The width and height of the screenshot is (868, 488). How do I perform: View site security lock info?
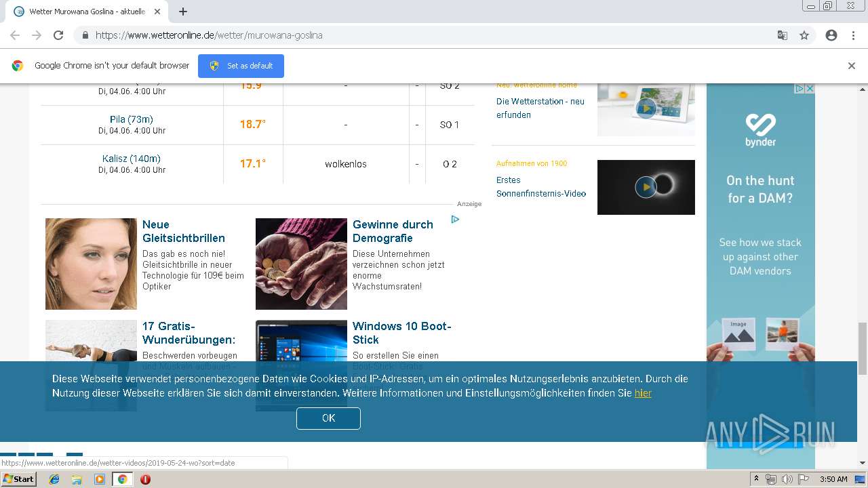point(85,35)
